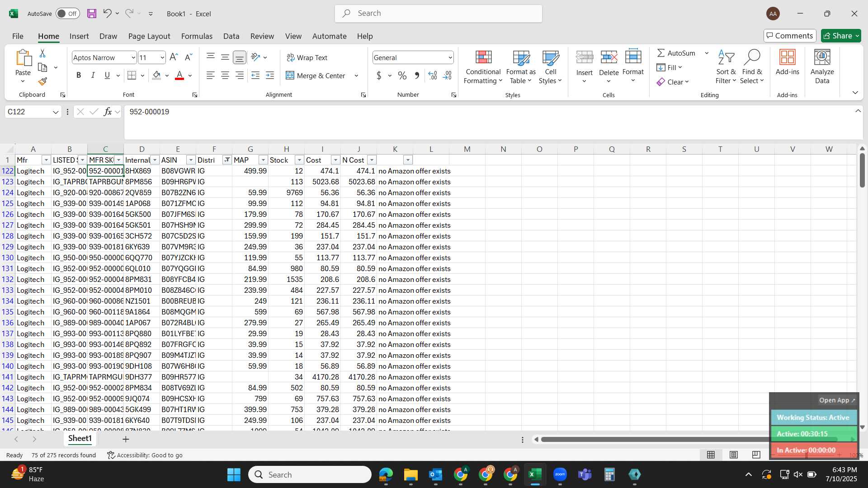Switch to the Formulas tab
The width and height of the screenshot is (868, 488).
[197, 36]
